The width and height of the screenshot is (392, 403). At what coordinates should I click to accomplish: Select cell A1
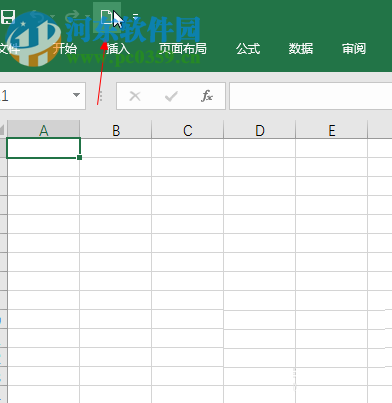coord(43,148)
